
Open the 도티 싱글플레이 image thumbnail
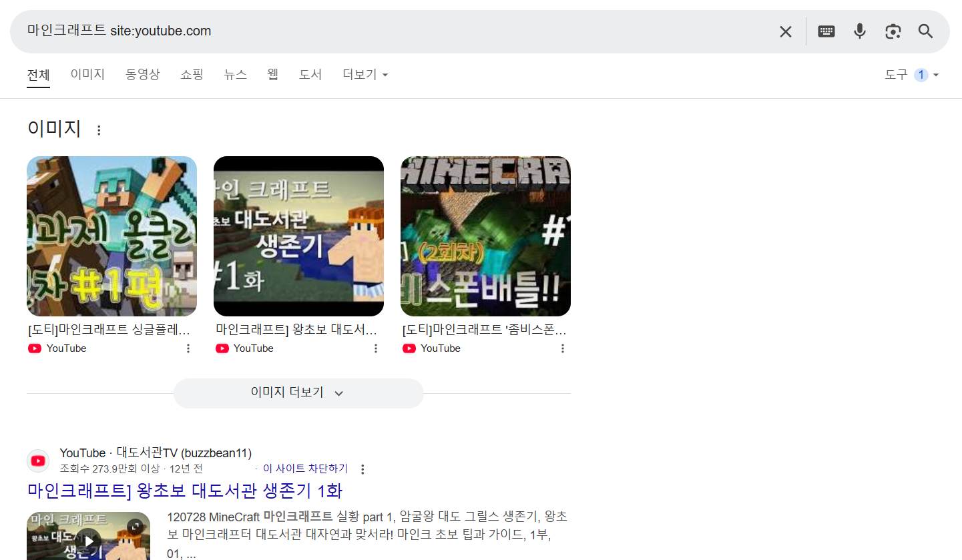(x=111, y=236)
